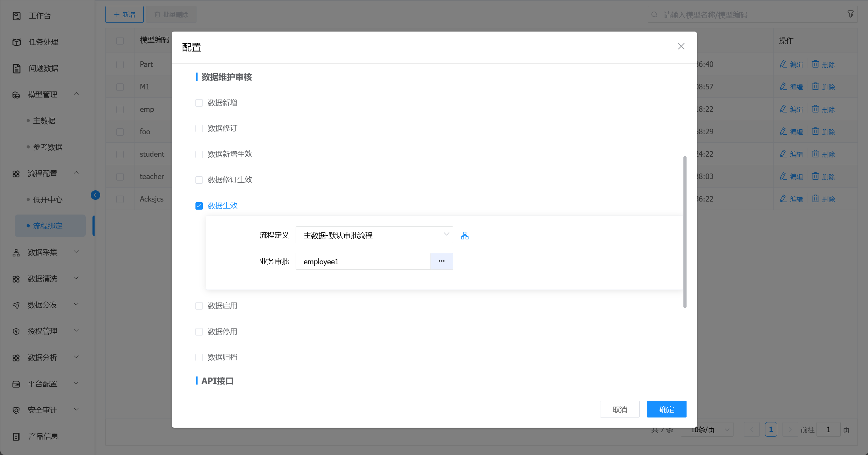This screenshot has width=868, height=455.
Task: Enable the 数据新增 checkbox
Action: (x=199, y=103)
